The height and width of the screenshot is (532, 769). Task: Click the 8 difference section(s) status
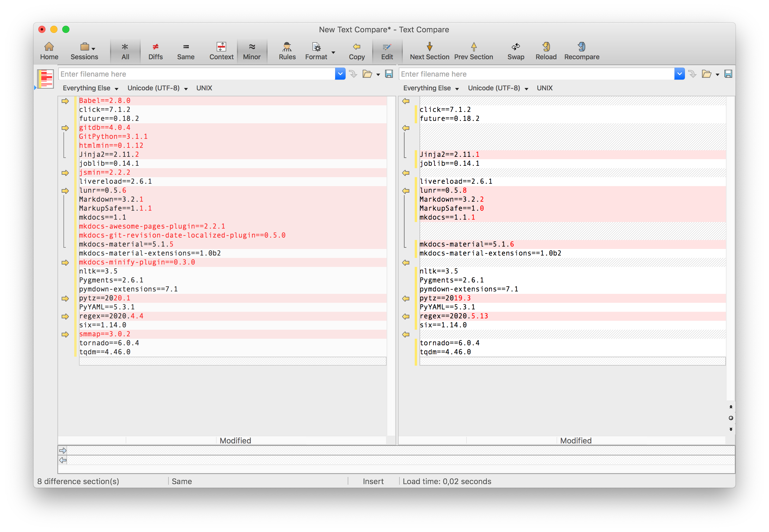(78, 481)
